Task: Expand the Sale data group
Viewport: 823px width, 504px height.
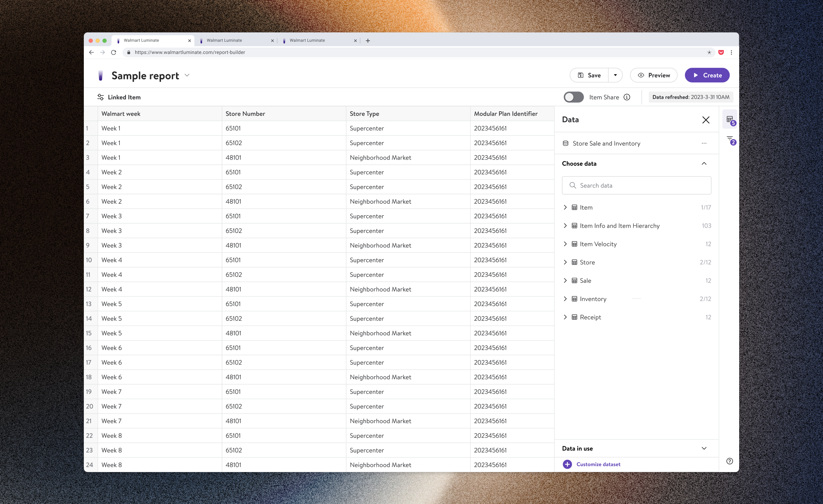Action: 565,280
